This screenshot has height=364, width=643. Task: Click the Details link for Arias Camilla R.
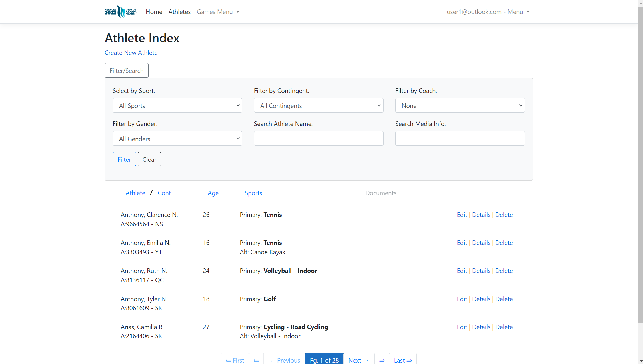pyautogui.click(x=481, y=327)
